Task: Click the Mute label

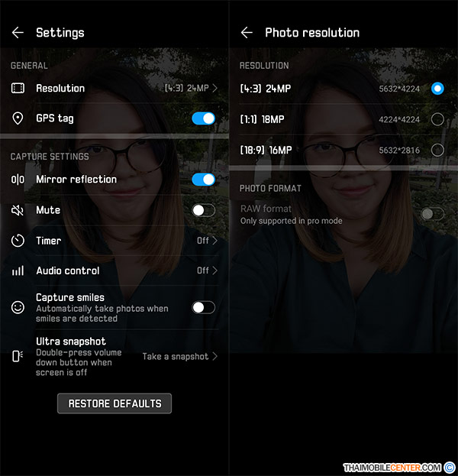Action: pyautogui.click(x=48, y=210)
